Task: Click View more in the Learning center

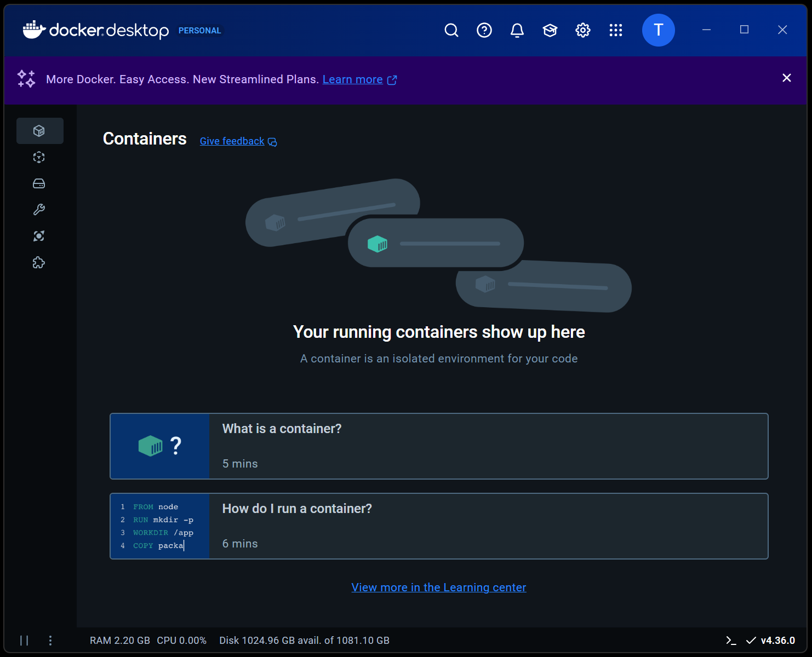Action: pyautogui.click(x=439, y=587)
